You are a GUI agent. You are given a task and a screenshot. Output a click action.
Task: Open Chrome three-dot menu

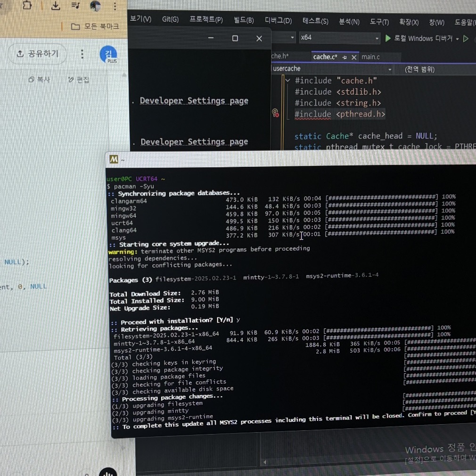[115, 7]
